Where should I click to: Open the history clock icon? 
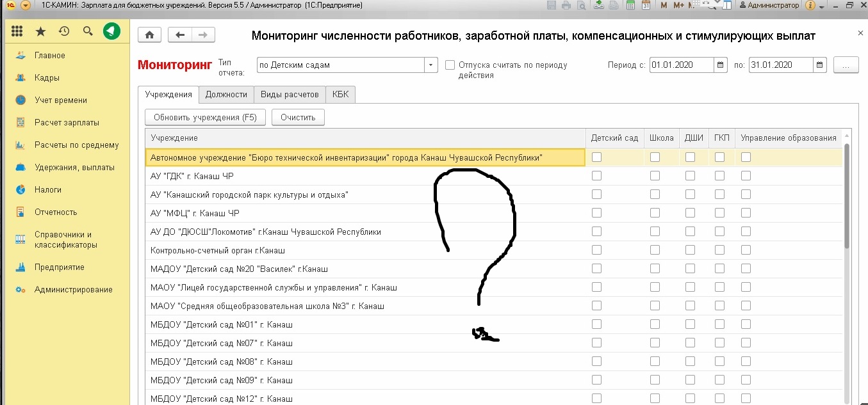click(63, 31)
